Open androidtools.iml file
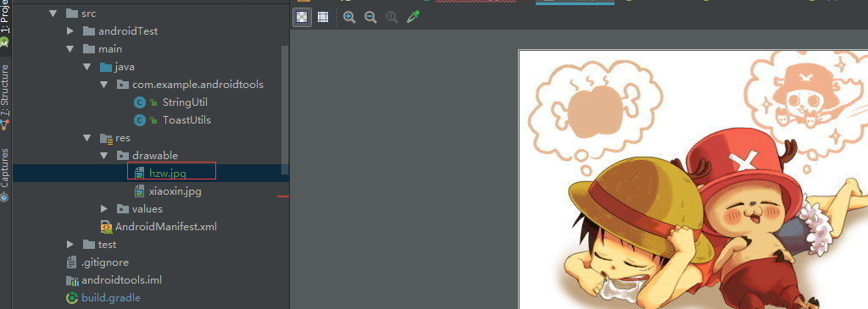This screenshot has height=309, width=868. (122, 279)
